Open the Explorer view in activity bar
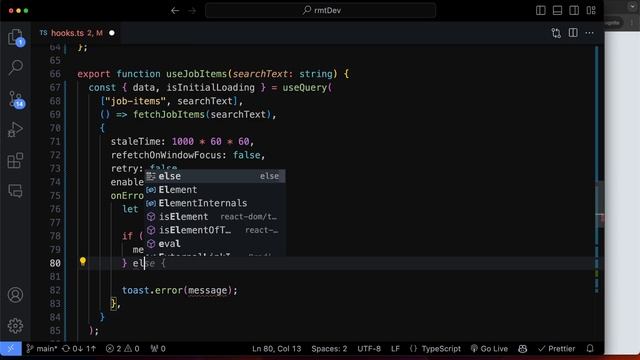The height and width of the screenshot is (360, 640). (x=16, y=37)
